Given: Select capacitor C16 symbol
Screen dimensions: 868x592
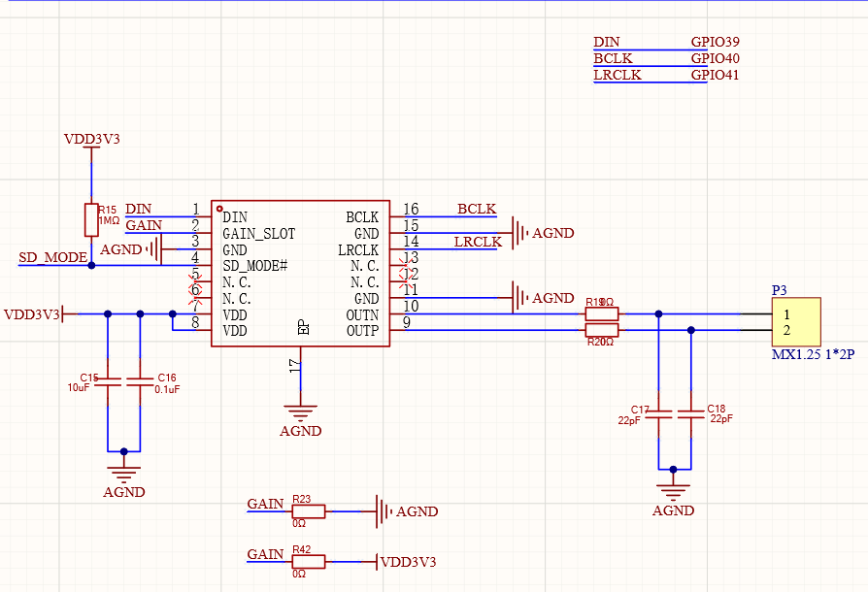Looking at the screenshot, I should 140,381.
